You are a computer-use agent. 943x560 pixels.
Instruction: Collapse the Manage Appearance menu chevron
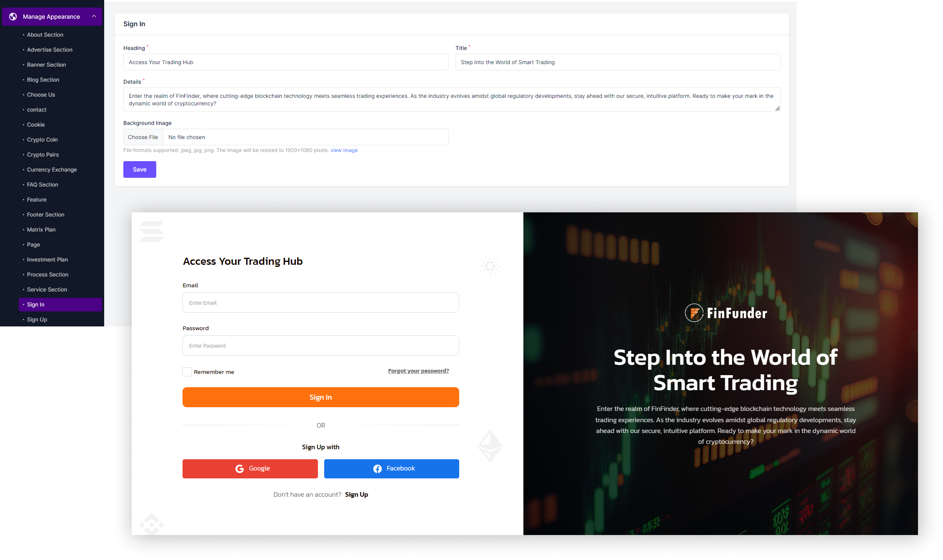click(x=94, y=16)
